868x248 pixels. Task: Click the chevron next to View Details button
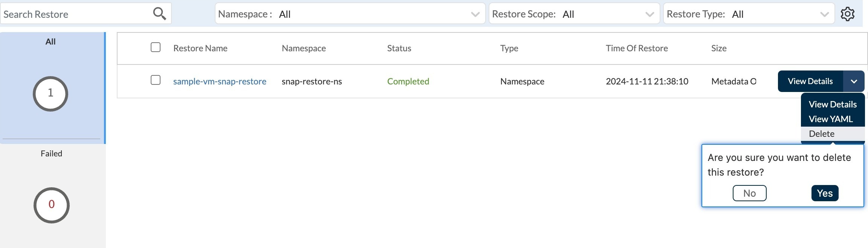pyautogui.click(x=854, y=81)
